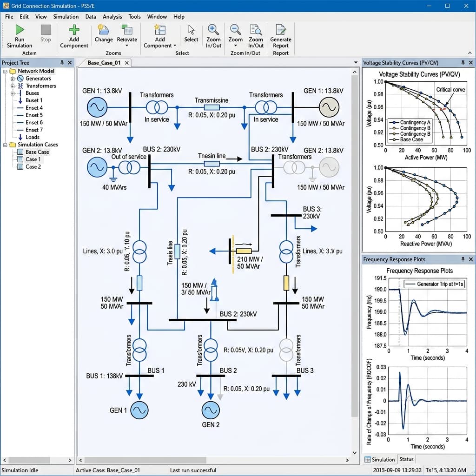Select Buset 1 in the Project Tree
This screenshot has width=476, height=476.
coord(34,100)
